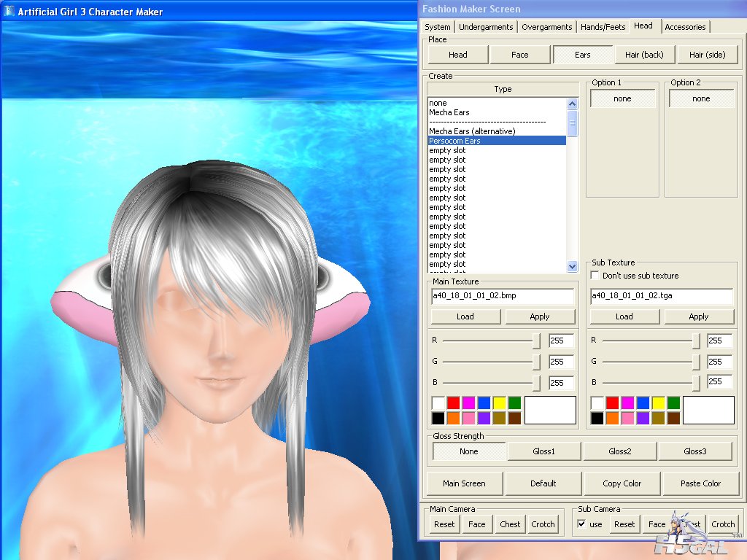Choose the Face place button
This screenshot has width=747, height=560.
(519, 55)
